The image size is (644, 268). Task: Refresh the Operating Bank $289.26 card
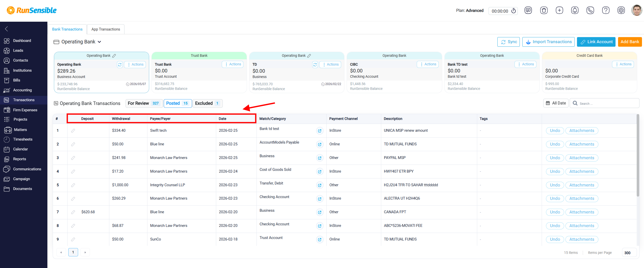click(x=120, y=65)
